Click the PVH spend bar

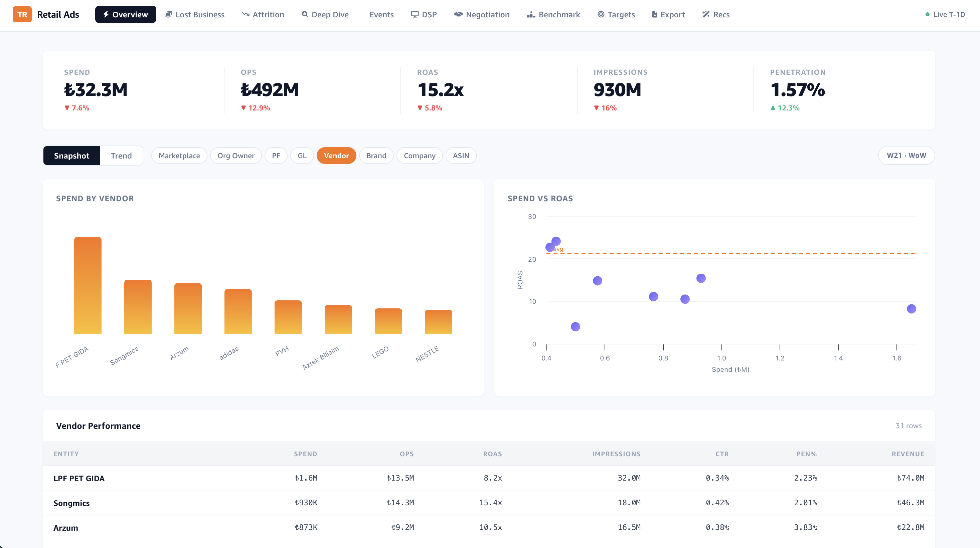[288, 317]
